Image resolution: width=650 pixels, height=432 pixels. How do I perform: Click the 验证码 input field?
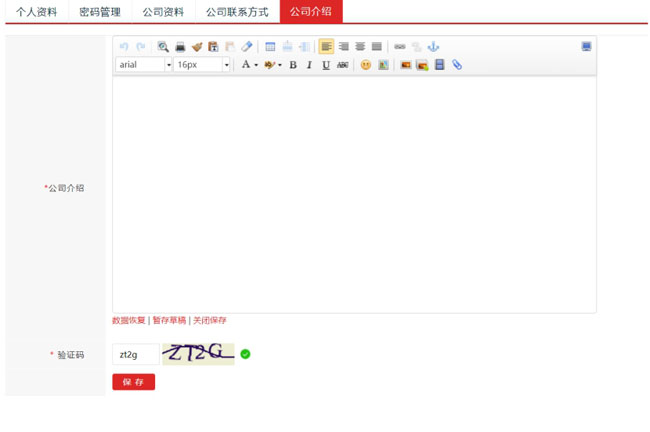[x=135, y=354]
